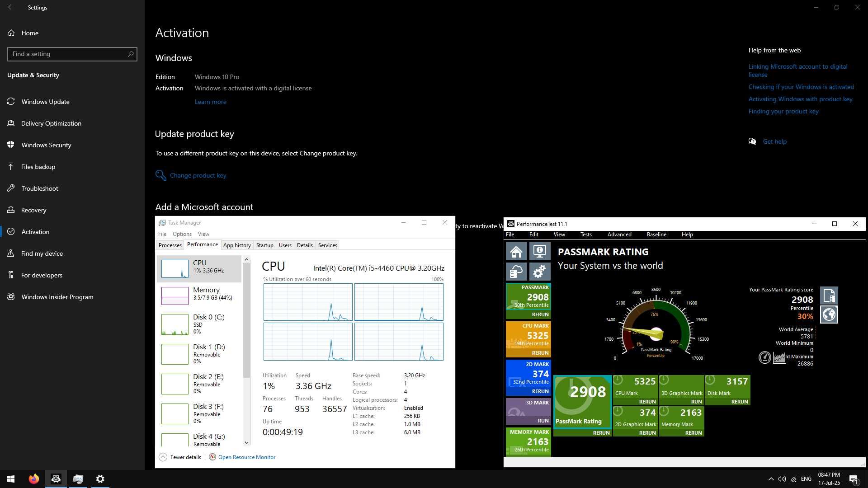Viewport: 868px width, 488px height.
Task: Open Recovery in Settings sidebar
Action: (x=72, y=210)
